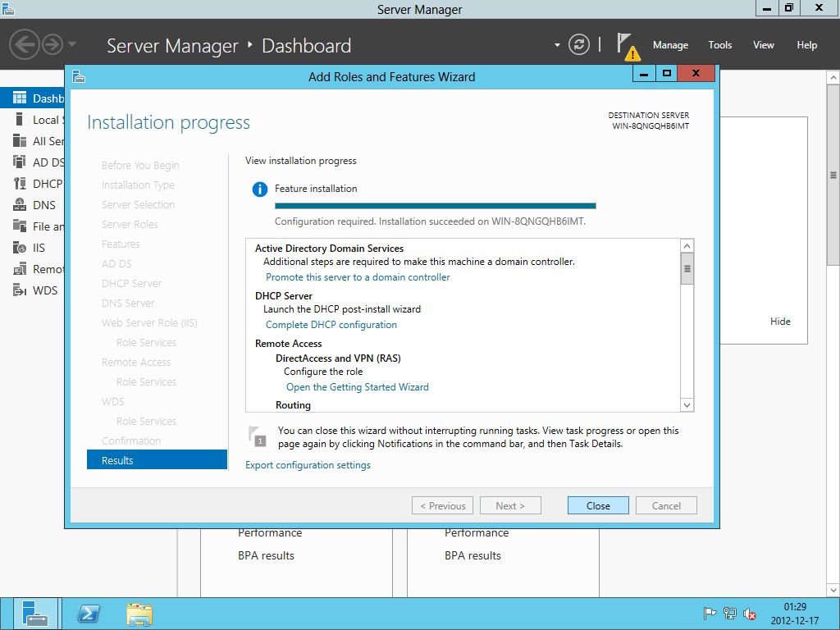This screenshot has width=840, height=630.
Task: Click the wizard title bar icon
Action: (x=79, y=77)
